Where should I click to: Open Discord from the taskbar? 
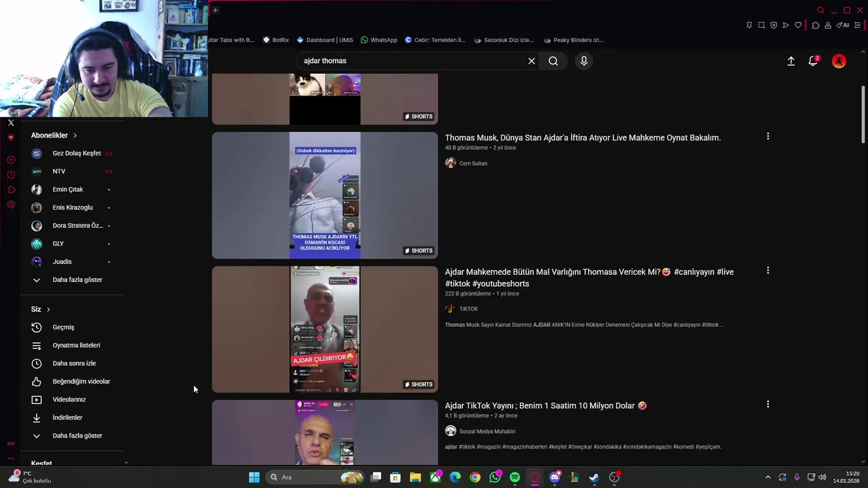[x=555, y=477]
